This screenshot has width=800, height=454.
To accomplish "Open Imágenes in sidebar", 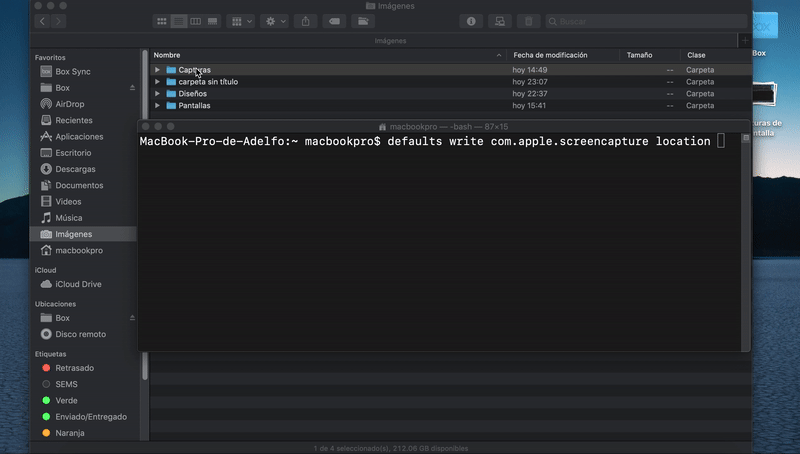I will [x=73, y=234].
